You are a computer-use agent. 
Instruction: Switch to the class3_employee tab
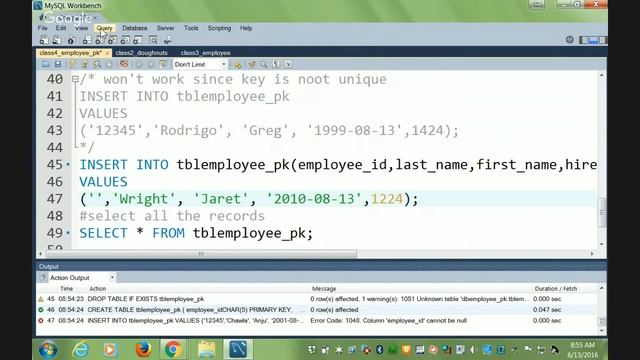tap(205, 53)
